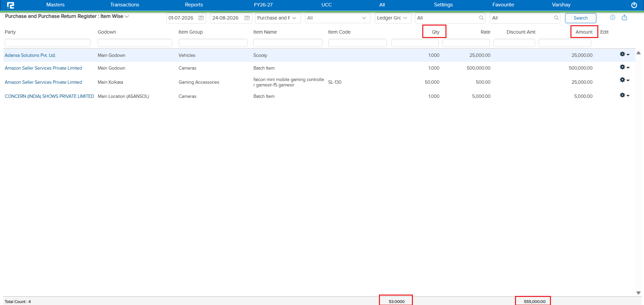This screenshot has width=644, height=305.
Task: Click scroll up arrow of table
Action: coord(638,53)
